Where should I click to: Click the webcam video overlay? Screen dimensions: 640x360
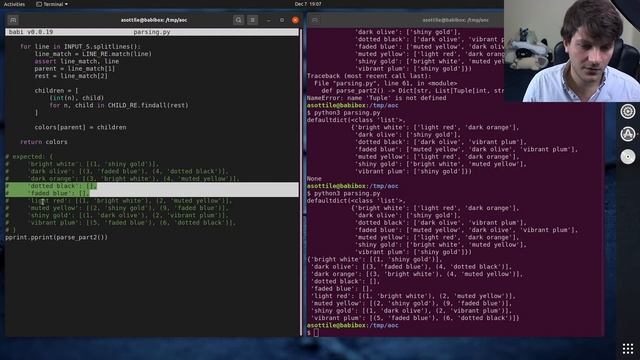click(572, 51)
